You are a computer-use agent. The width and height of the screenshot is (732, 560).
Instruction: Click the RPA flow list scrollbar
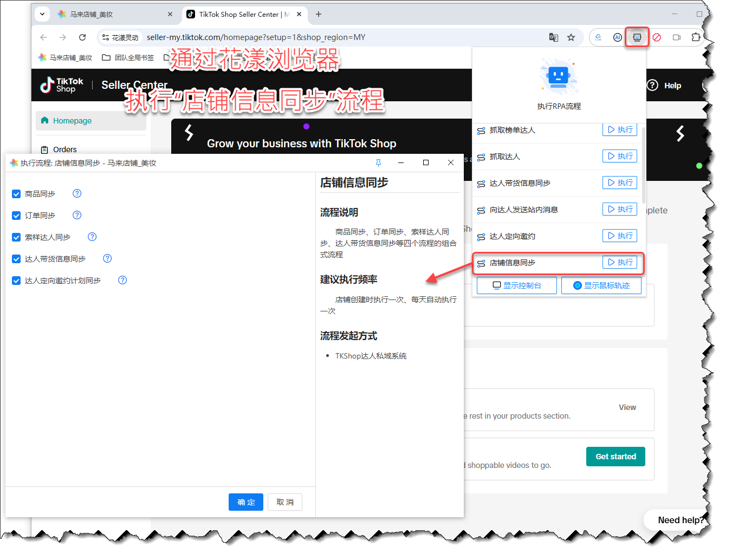[643, 165]
